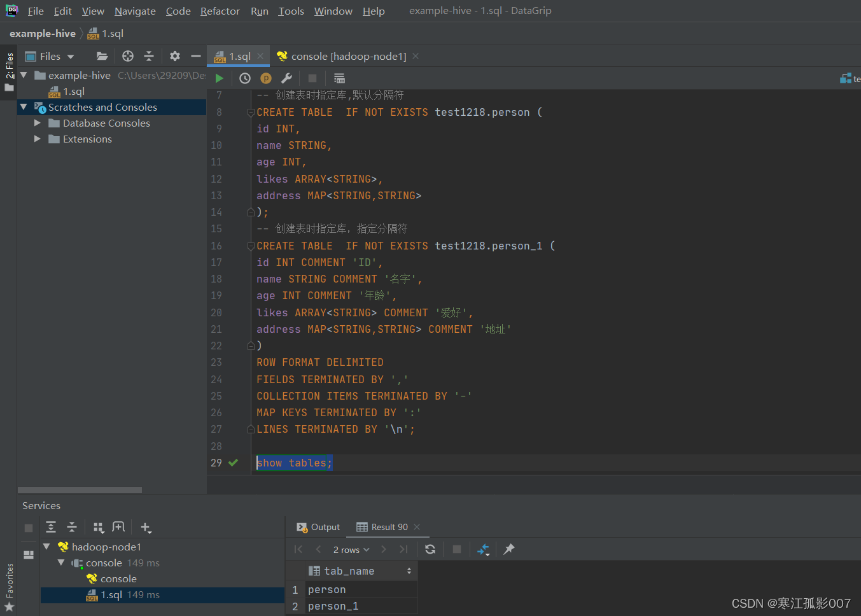Go to the previous result page
The width and height of the screenshot is (861, 616).
click(x=319, y=549)
